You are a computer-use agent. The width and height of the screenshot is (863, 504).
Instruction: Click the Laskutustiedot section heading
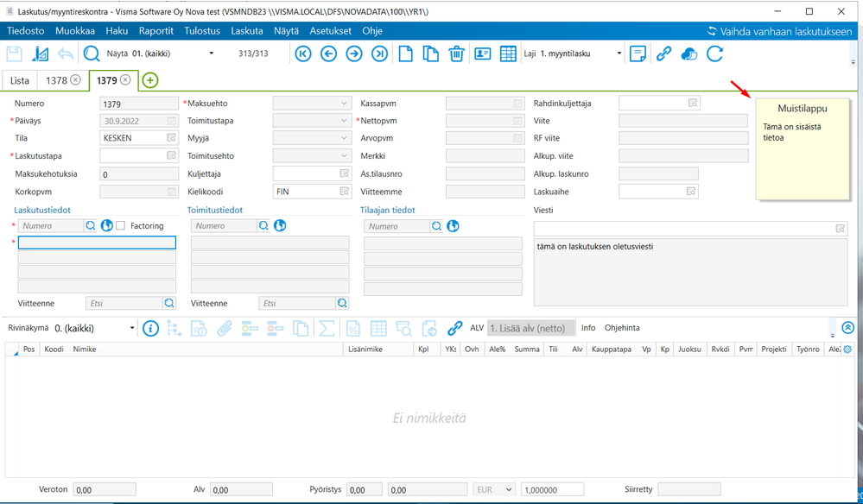(42, 210)
